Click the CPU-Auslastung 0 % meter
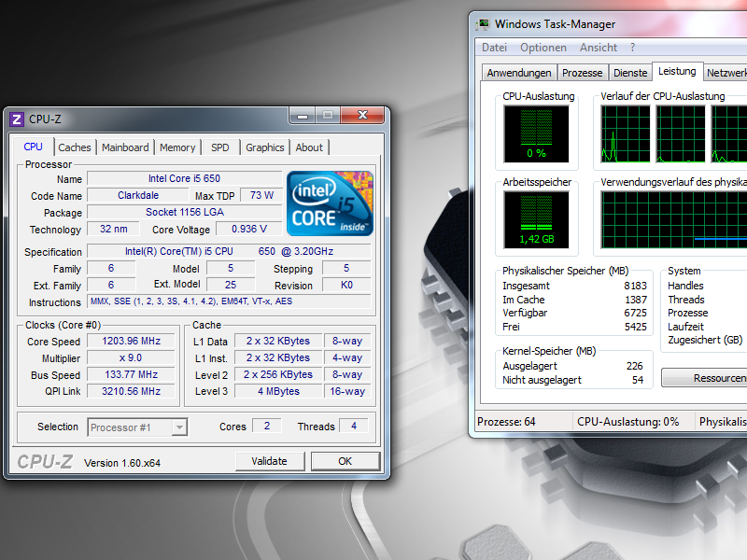 click(x=536, y=133)
